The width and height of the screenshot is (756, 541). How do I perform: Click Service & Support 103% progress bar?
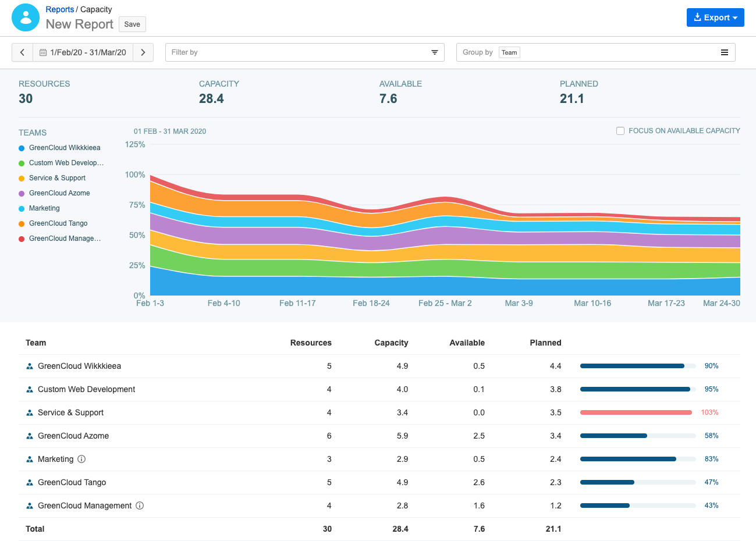[636, 412]
